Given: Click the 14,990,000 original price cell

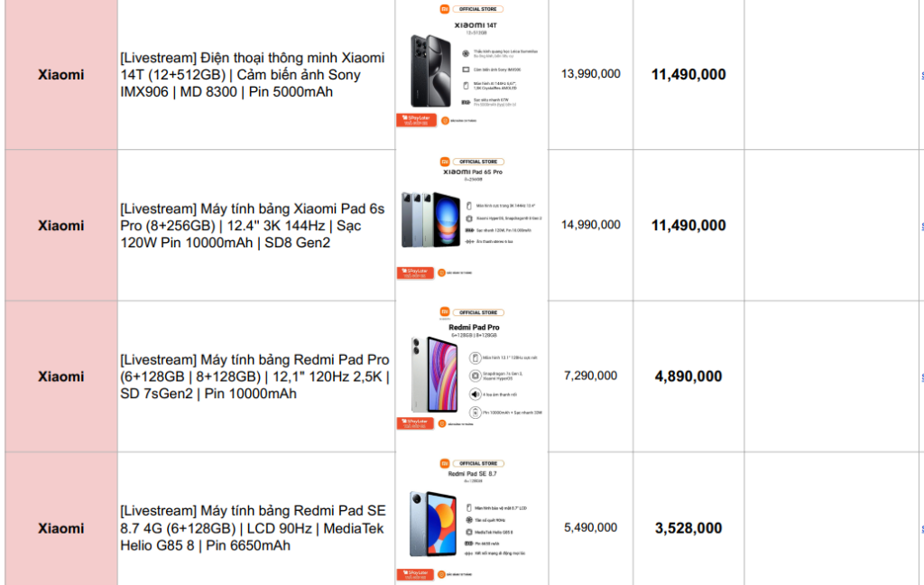Looking at the screenshot, I should point(591,225).
